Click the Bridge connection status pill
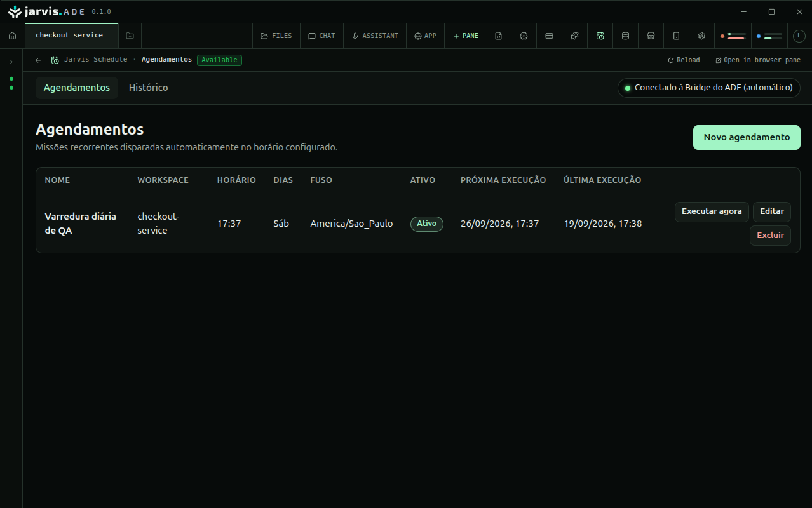Image resolution: width=812 pixels, height=508 pixels. point(709,88)
